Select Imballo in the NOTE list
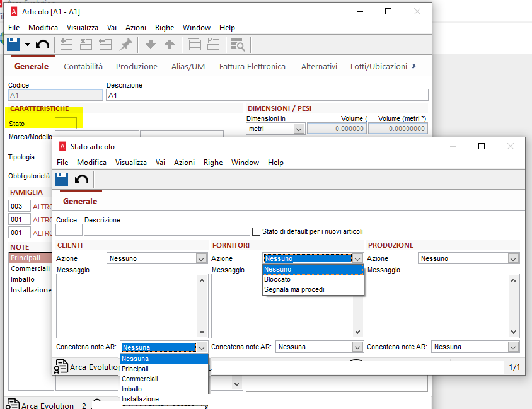This screenshot has width=532, height=409. pyautogui.click(x=23, y=279)
